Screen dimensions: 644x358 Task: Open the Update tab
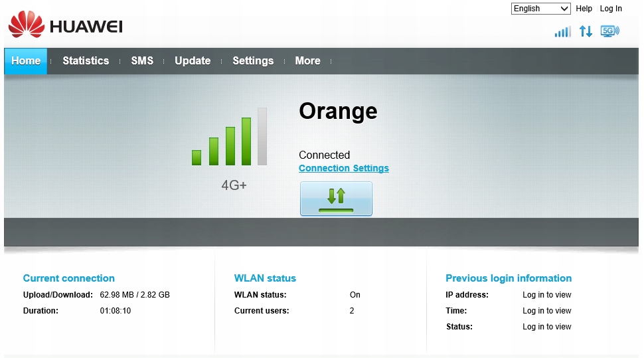(x=193, y=61)
